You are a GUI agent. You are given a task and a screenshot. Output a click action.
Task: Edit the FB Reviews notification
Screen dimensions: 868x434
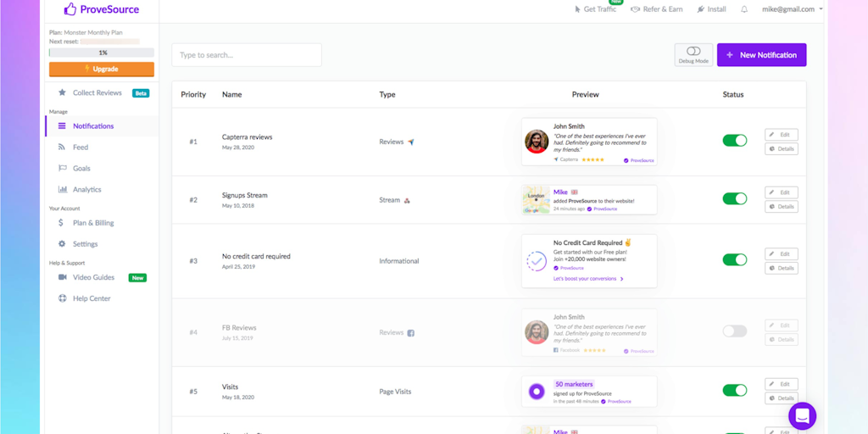(x=782, y=325)
